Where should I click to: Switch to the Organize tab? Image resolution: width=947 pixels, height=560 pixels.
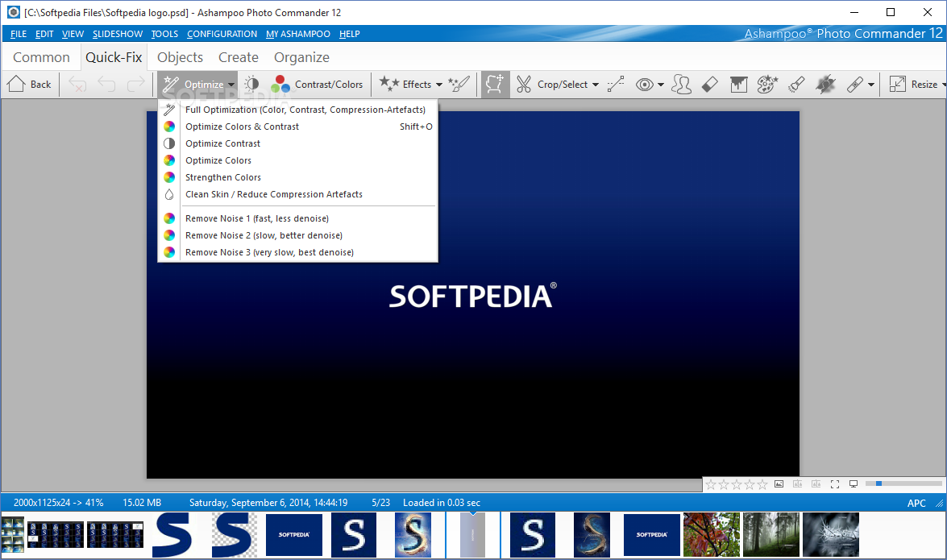click(x=302, y=57)
